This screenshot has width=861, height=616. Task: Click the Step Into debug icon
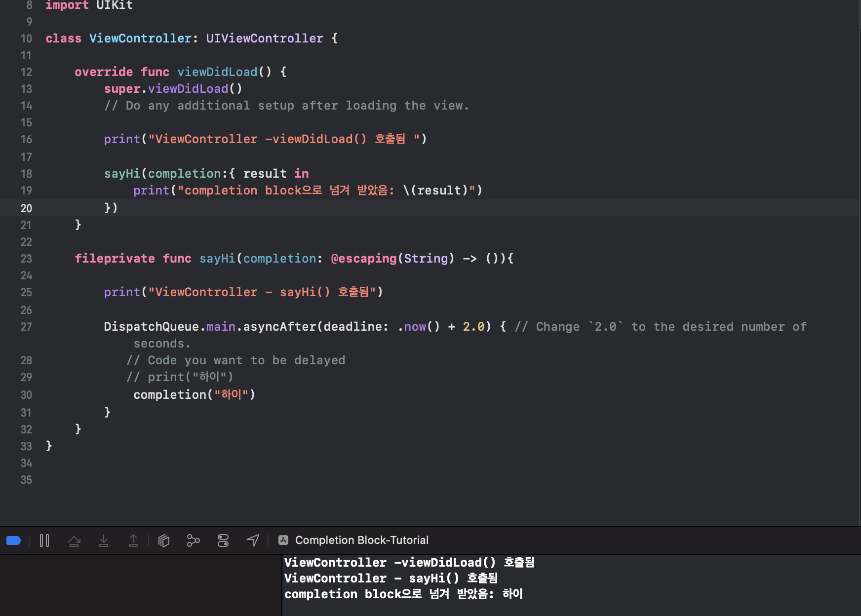pos(104,540)
